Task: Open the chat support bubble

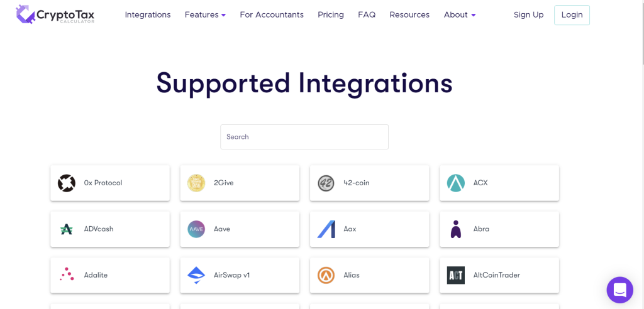Action: [x=619, y=290]
